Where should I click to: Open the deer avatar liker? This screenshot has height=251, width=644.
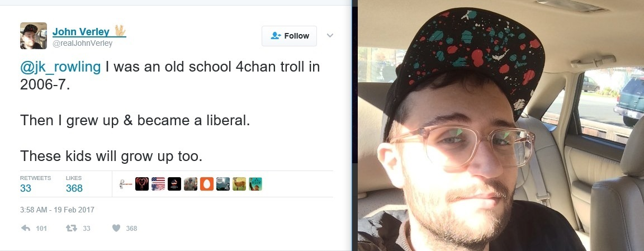click(x=239, y=184)
